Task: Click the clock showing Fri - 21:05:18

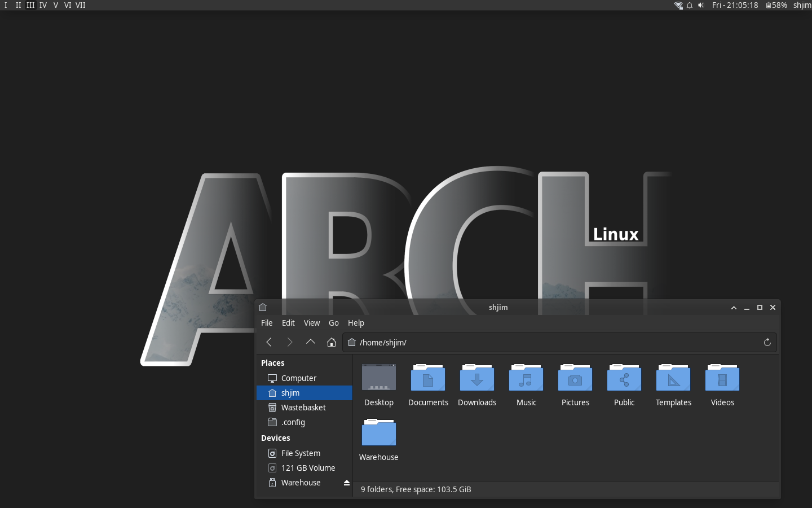Action: click(x=735, y=5)
